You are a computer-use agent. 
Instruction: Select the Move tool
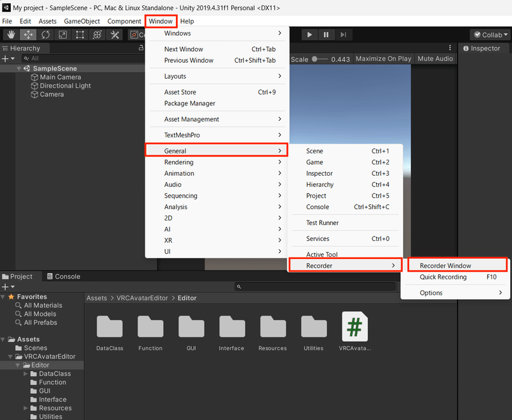coord(28,35)
